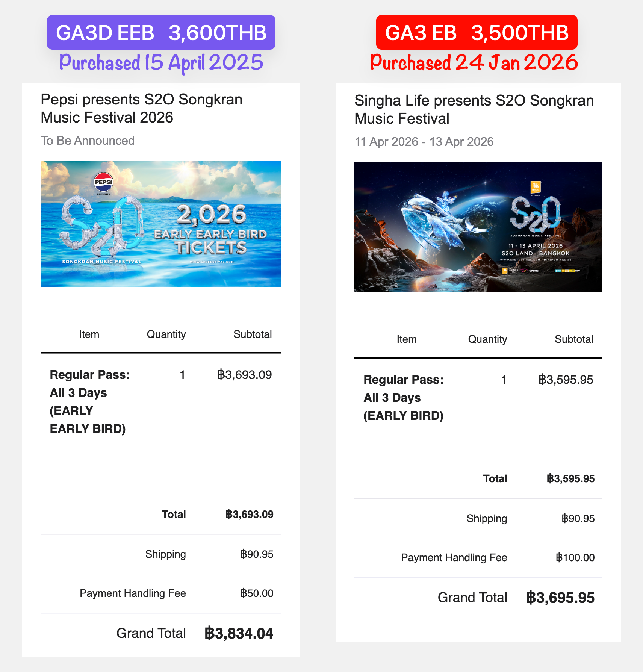The image size is (643, 672).
Task: Click the www.s2ofestival.com text in Pepsi banner
Action: (x=212, y=262)
